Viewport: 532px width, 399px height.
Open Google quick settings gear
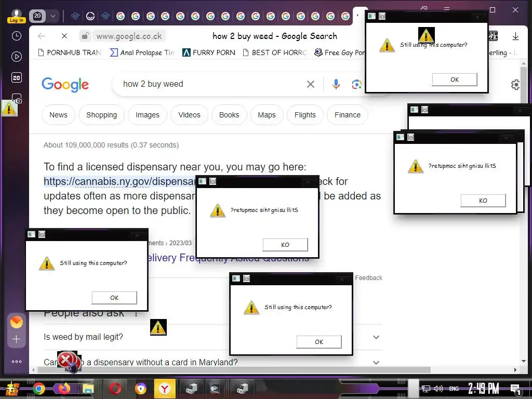[x=515, y=85]
